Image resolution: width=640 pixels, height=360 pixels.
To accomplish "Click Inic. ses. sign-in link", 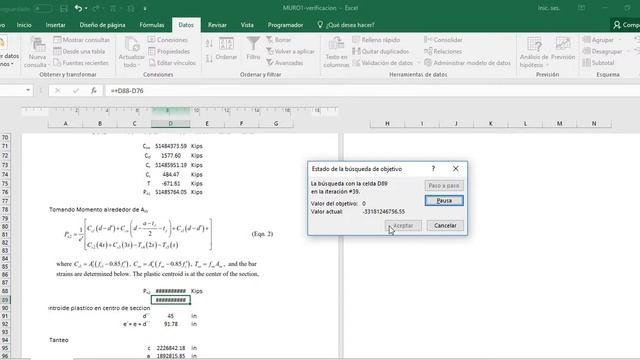I will [549, 8].
